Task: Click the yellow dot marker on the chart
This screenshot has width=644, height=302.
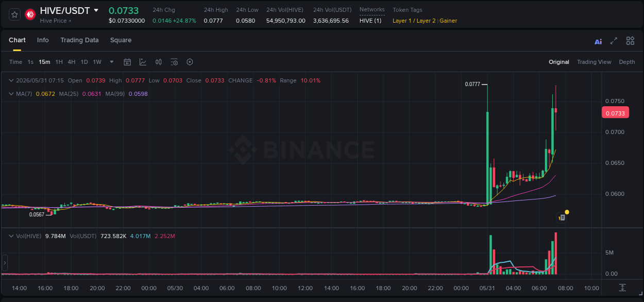Action: tap(567, 212)
